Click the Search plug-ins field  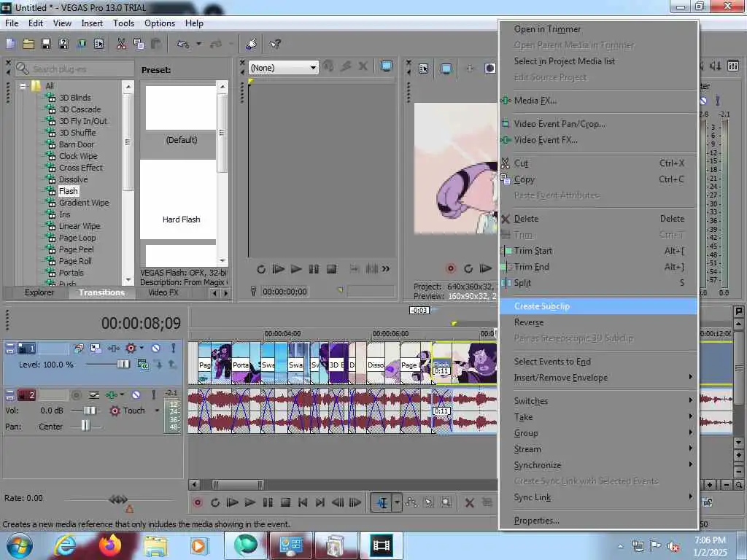[x=75, y=69]
